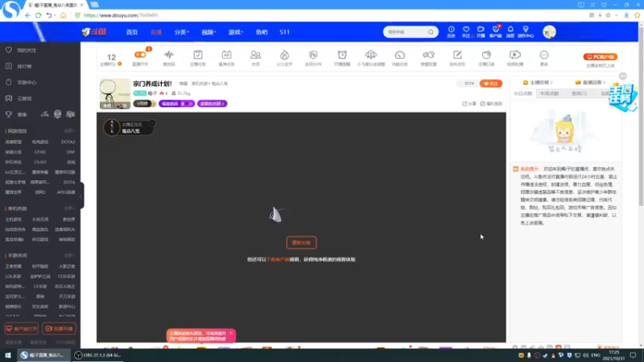The image size is (644, 362).
Task: Expand 全部 beside 网游竞技 section
Action: (69, 131)
